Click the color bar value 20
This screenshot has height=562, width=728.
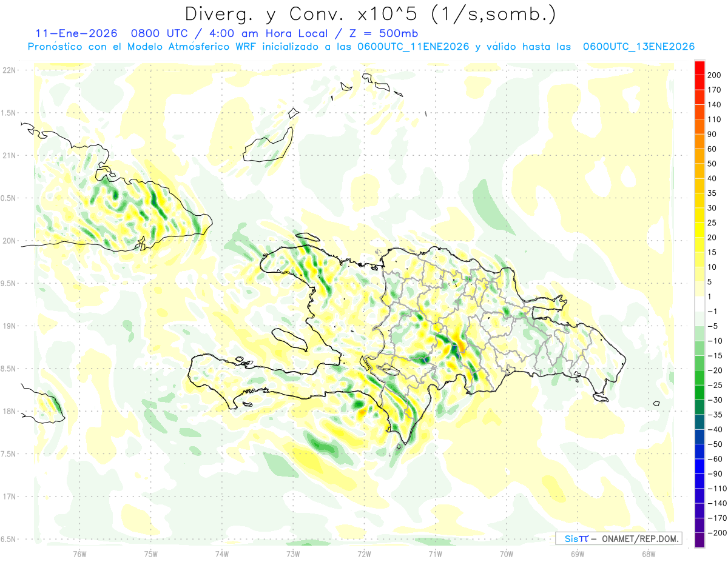(x=712, y=238)
